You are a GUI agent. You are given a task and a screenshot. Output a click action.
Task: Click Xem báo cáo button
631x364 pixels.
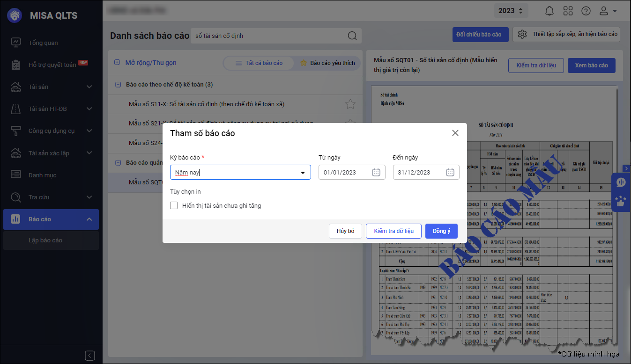(x=591, y=66)
